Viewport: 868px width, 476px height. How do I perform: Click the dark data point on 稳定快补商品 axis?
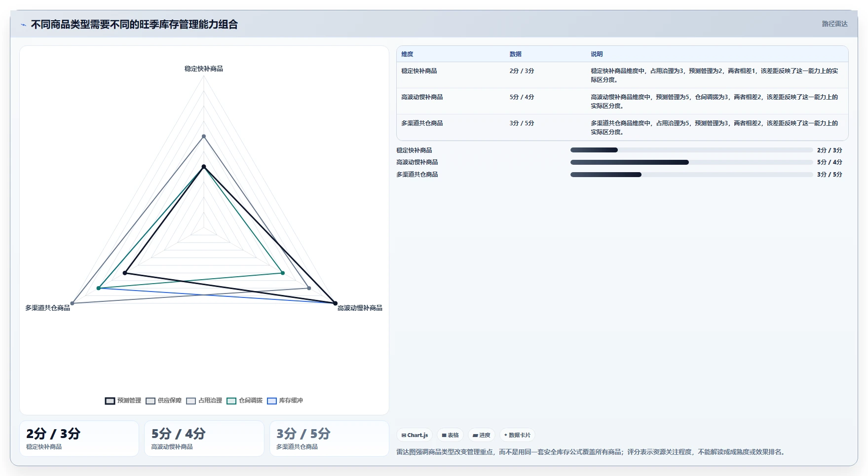tap(204, 167)
